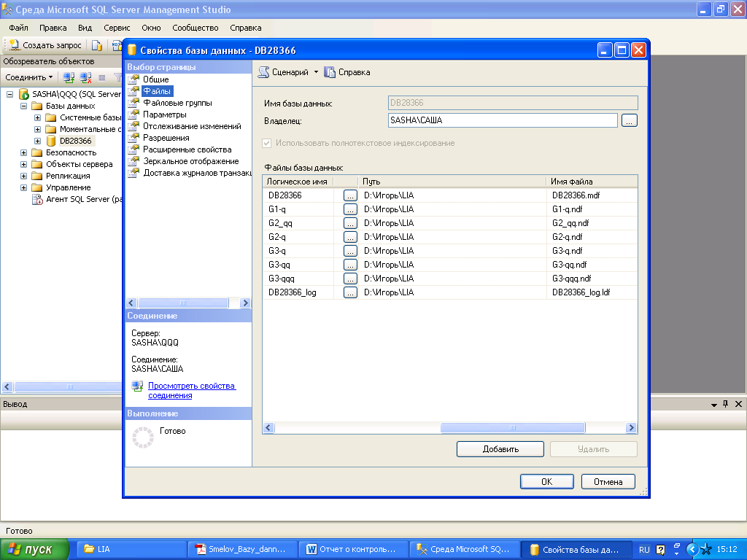747x560 pixels.
Task: Expand Управление tree node
Action: point(23,187)
